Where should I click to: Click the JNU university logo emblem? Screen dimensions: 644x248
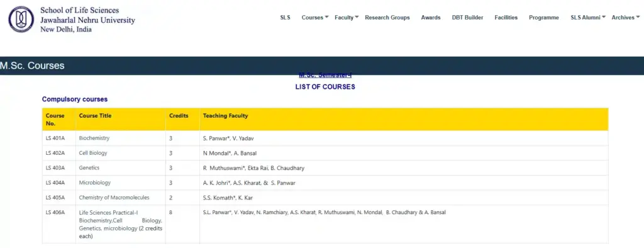point(21,19)
